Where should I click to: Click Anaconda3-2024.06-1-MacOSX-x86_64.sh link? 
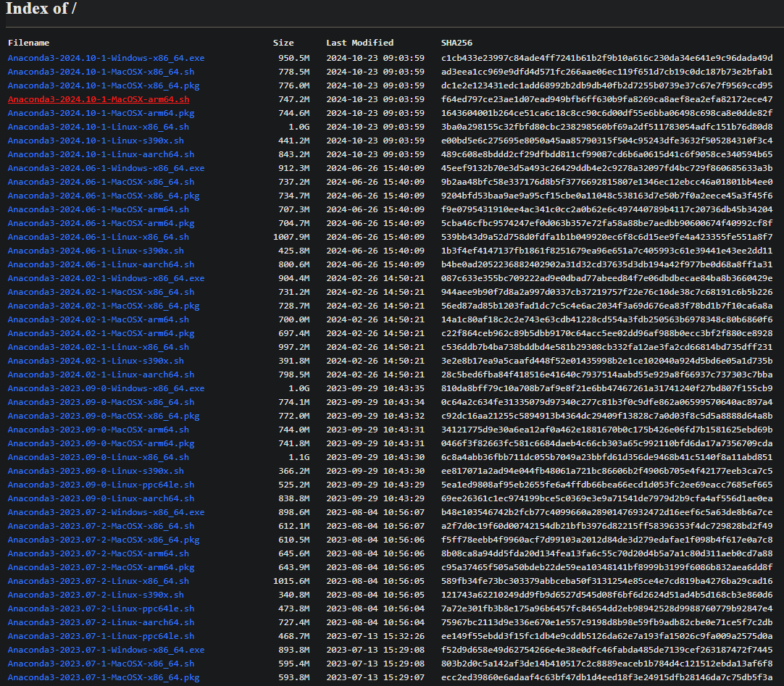101,182
